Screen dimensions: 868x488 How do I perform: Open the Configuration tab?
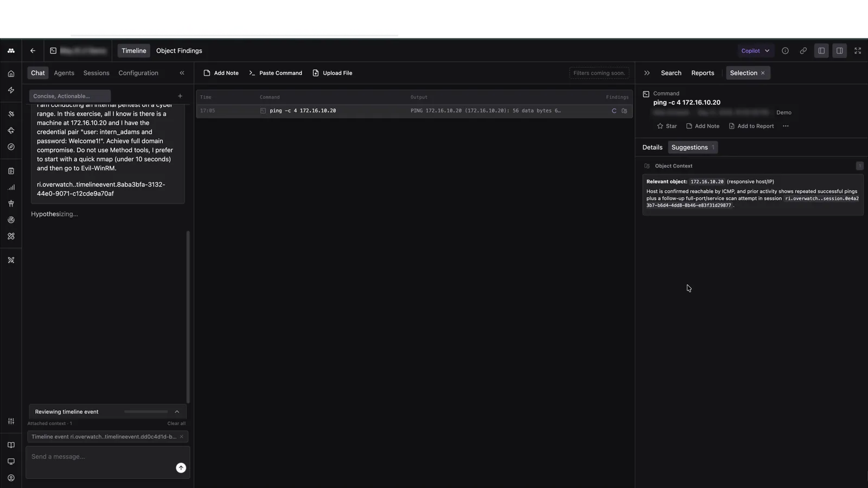tap(138, 73)
